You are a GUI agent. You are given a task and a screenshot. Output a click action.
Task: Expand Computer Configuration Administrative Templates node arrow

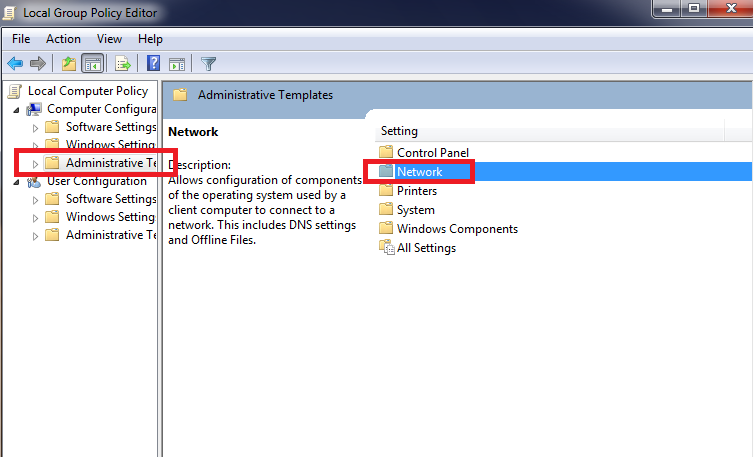pyautogui.click(x=35, y=164)
